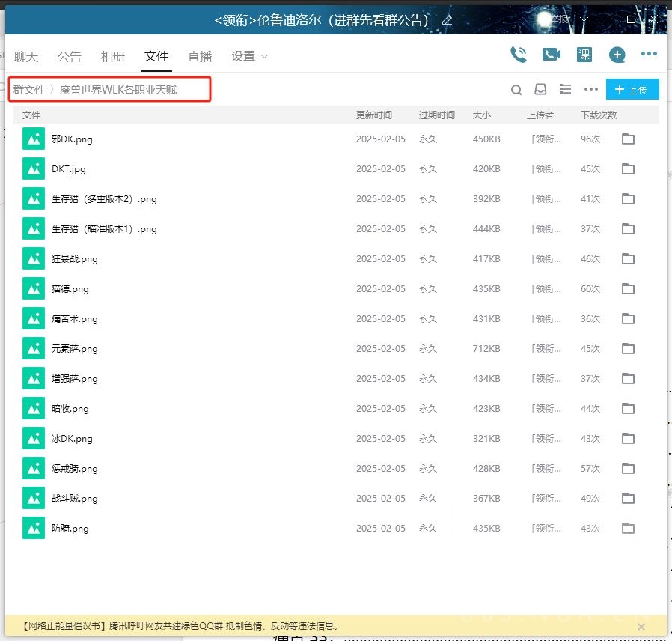
Task: Open the 猫德.png file entry
Action: [x=71, y=288]
